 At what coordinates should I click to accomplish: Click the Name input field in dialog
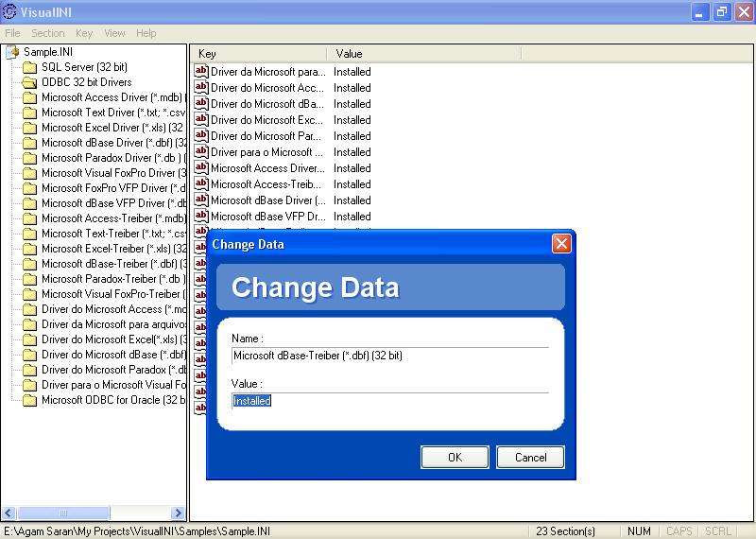tap(389, 356)
